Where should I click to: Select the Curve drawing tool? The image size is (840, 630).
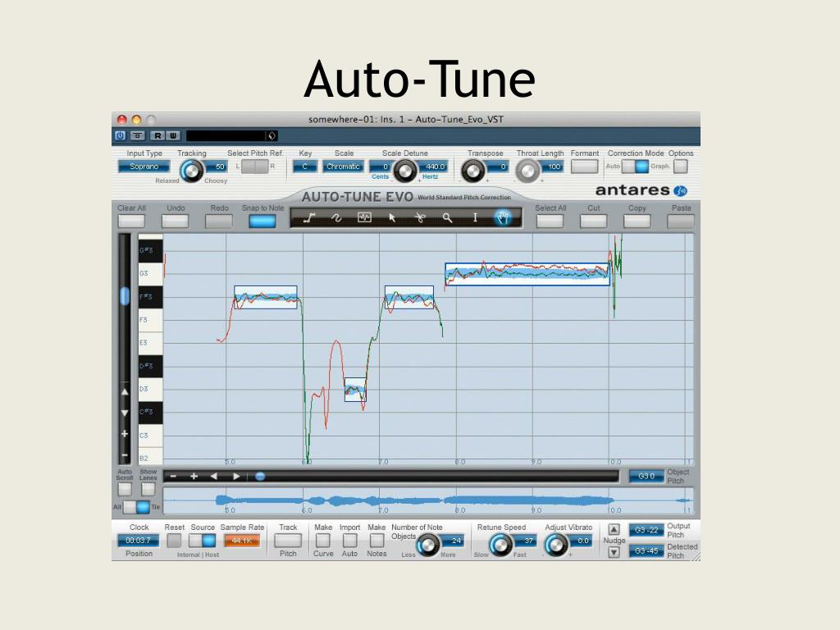coord(336,217)
